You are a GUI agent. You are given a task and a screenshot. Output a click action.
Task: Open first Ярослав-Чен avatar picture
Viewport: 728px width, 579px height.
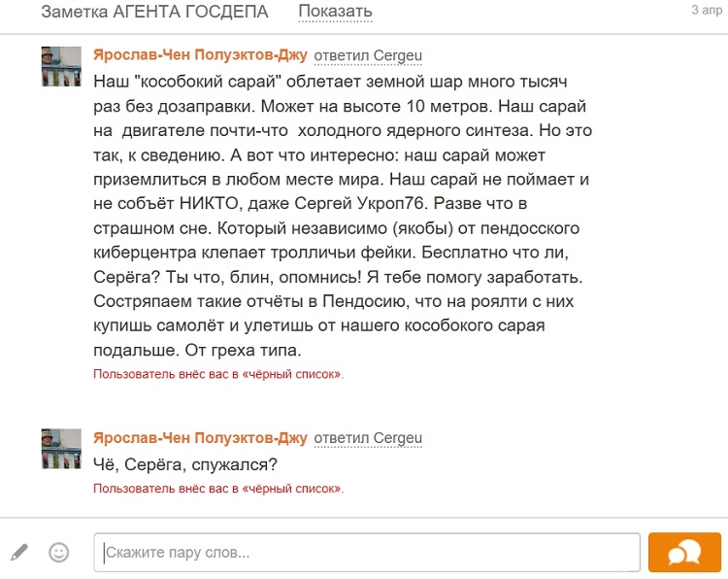(61, 66)
